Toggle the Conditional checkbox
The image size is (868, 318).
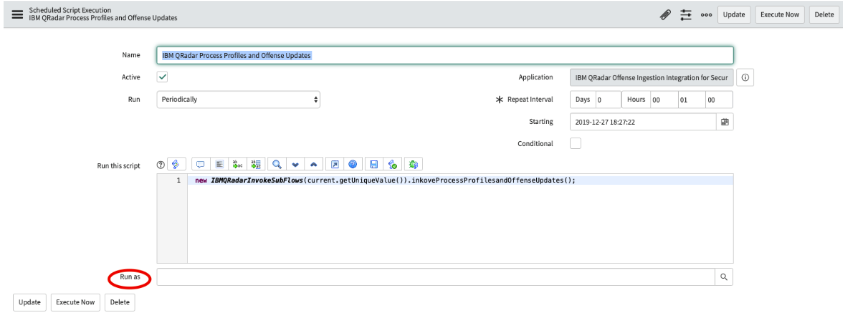tap(575, 143)
